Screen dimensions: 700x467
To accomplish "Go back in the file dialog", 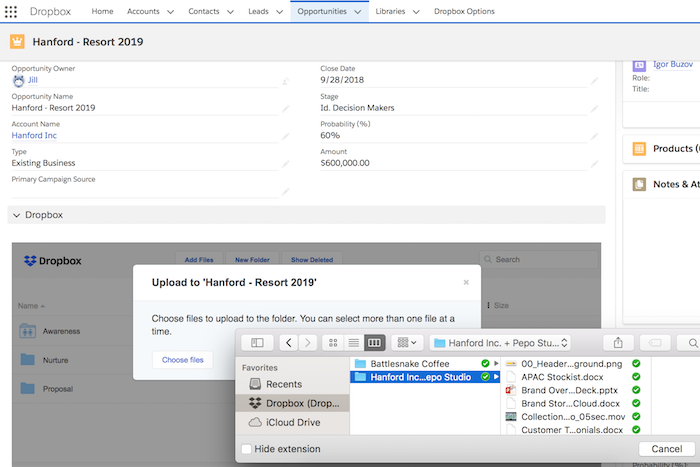I will point(289,342).
